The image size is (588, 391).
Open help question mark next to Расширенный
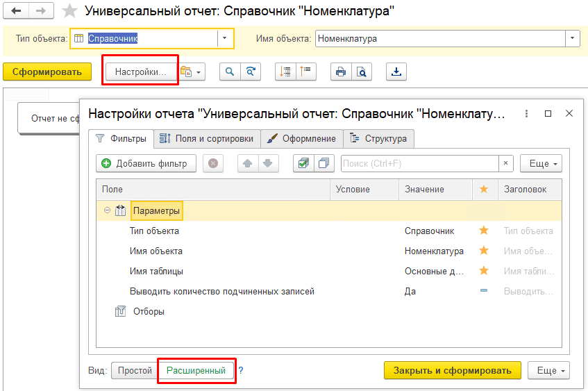241,370
